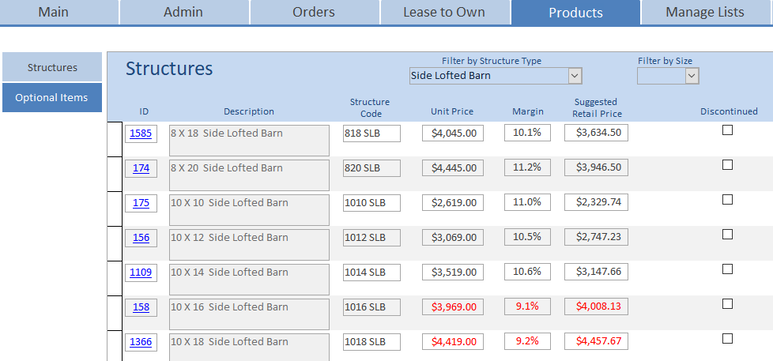Click the 818 SLB structure code field

coord(372,133)
